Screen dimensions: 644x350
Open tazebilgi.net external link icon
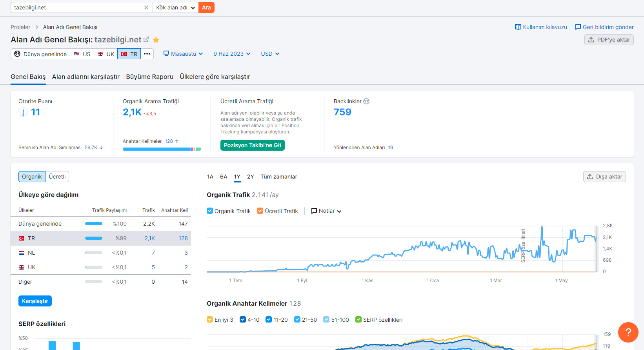[146, 39]
